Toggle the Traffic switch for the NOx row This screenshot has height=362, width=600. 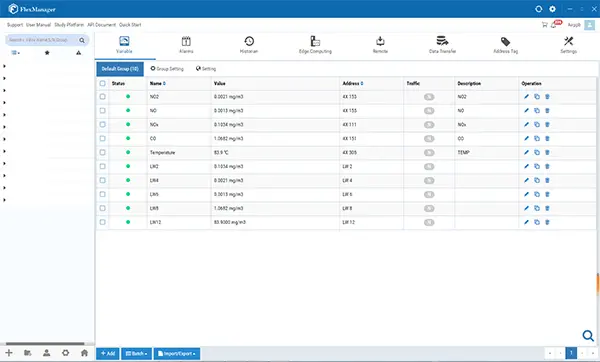[x=429, y=125]
